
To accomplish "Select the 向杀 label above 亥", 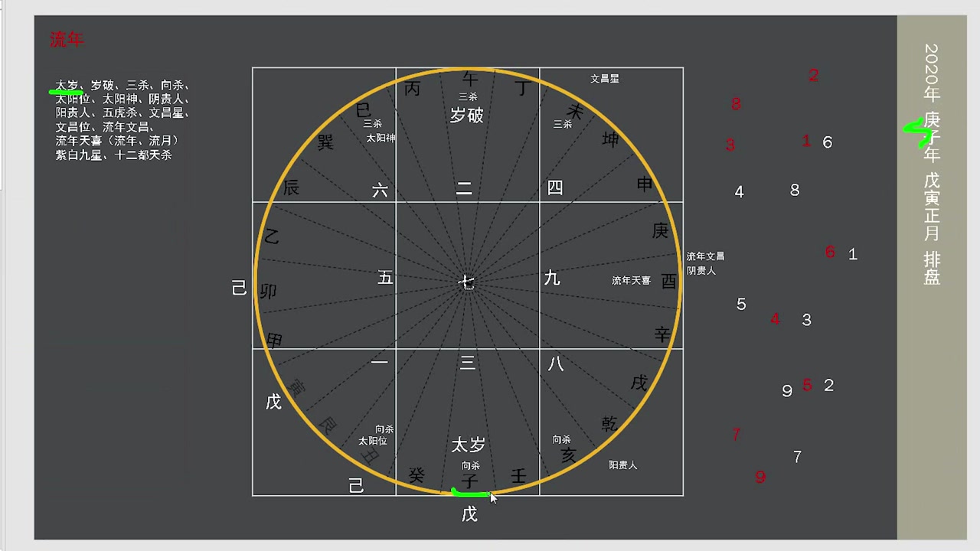I will pyautogui.click(x=561, y=440).
